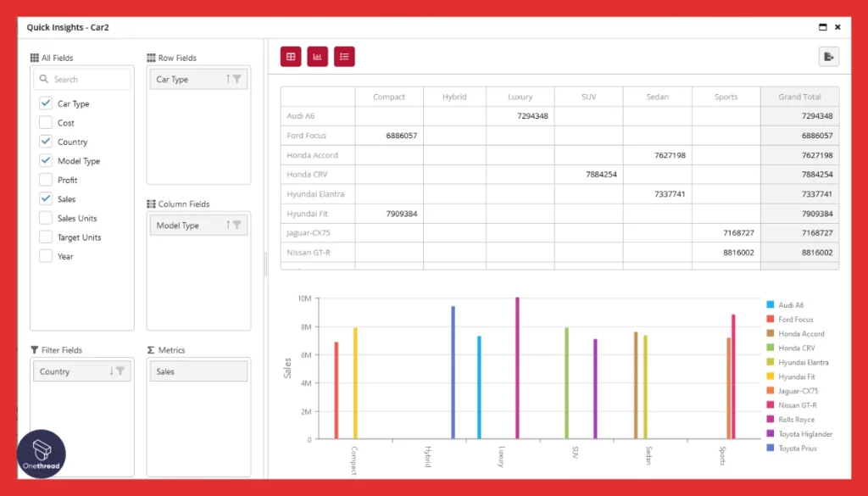Image resolution: width=868 pixels, height=496 pixels.
Task: Show the bar chart view
Action: point(317,57)
